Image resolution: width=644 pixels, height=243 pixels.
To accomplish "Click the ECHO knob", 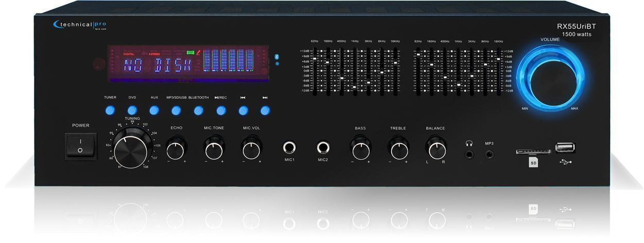I will 176,149.
